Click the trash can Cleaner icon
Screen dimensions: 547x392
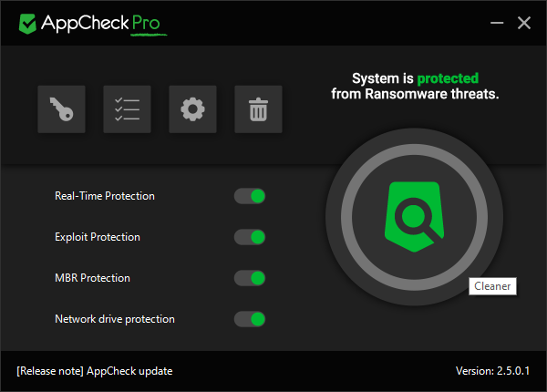[x=258, y=109]
